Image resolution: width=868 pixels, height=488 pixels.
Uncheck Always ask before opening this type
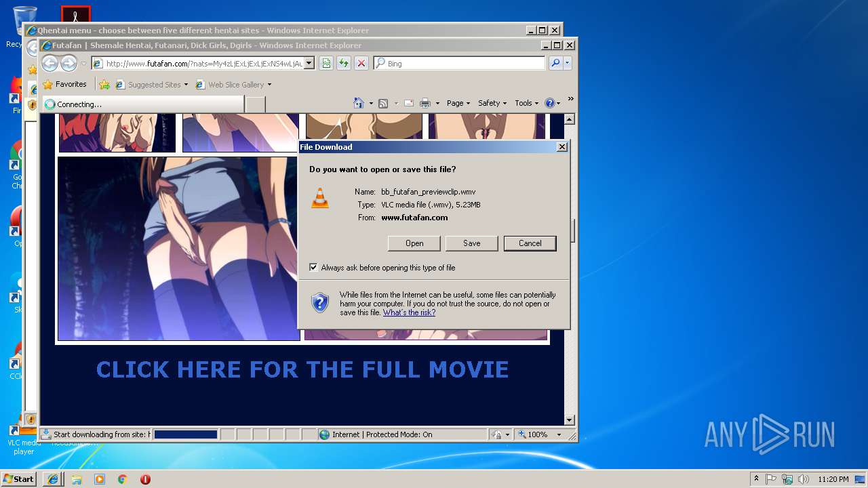coord(313,268)
